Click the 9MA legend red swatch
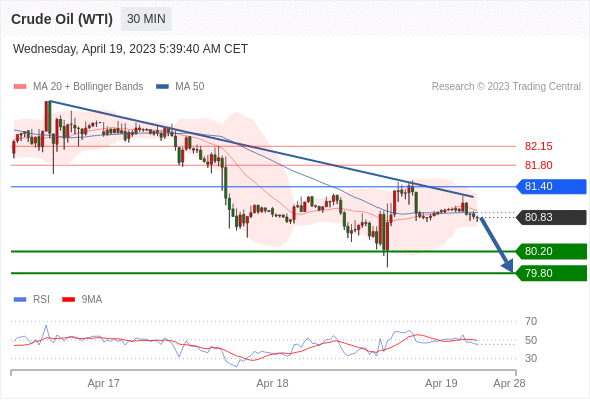 (x=68, y=300)
